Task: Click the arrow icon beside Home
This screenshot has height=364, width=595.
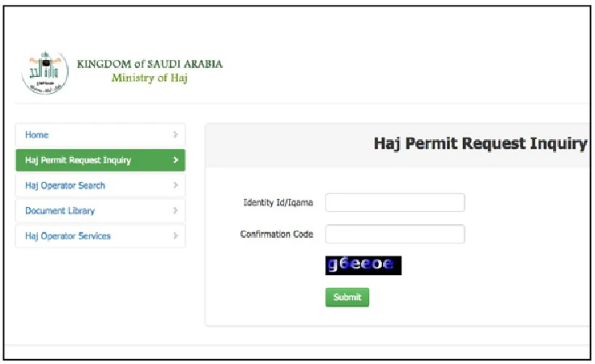Action: coord(176,134)
